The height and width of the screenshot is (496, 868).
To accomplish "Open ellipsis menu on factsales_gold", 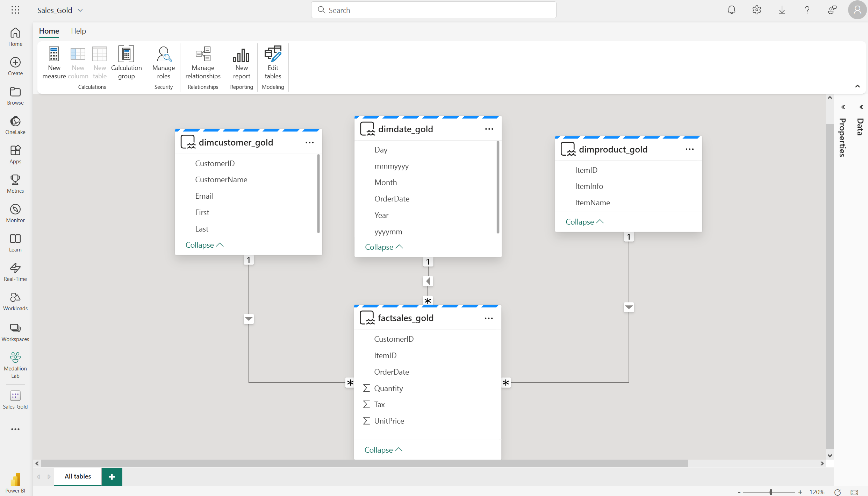I will [x=488, y=318].
